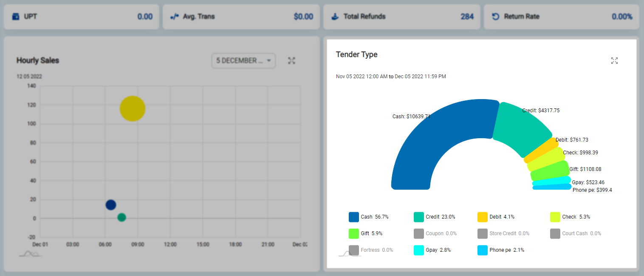This screenshot has width=644, height=276.
Task: Click the UPT wallet icon
Action: pyautogui.click(x=16, y=17)
